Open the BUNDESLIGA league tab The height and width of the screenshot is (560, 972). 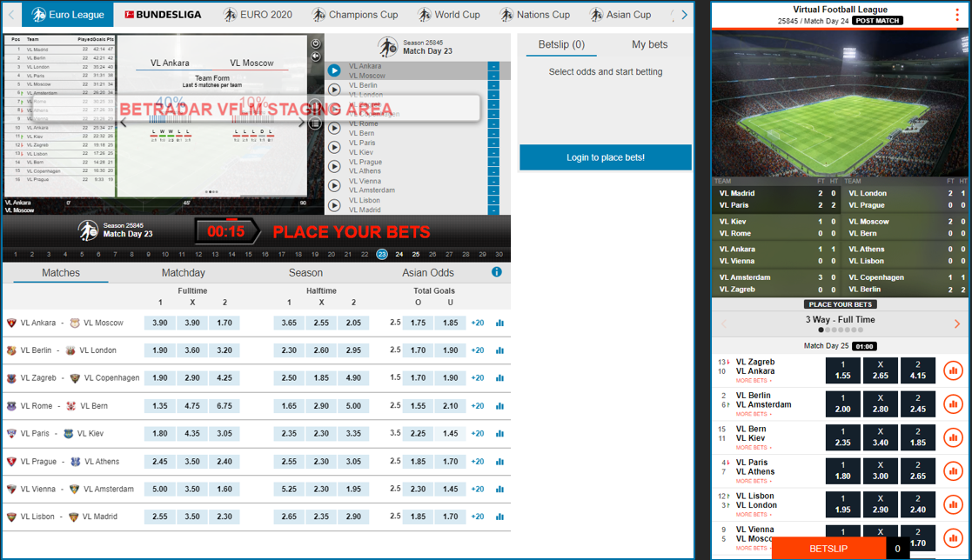click(163, 15)
